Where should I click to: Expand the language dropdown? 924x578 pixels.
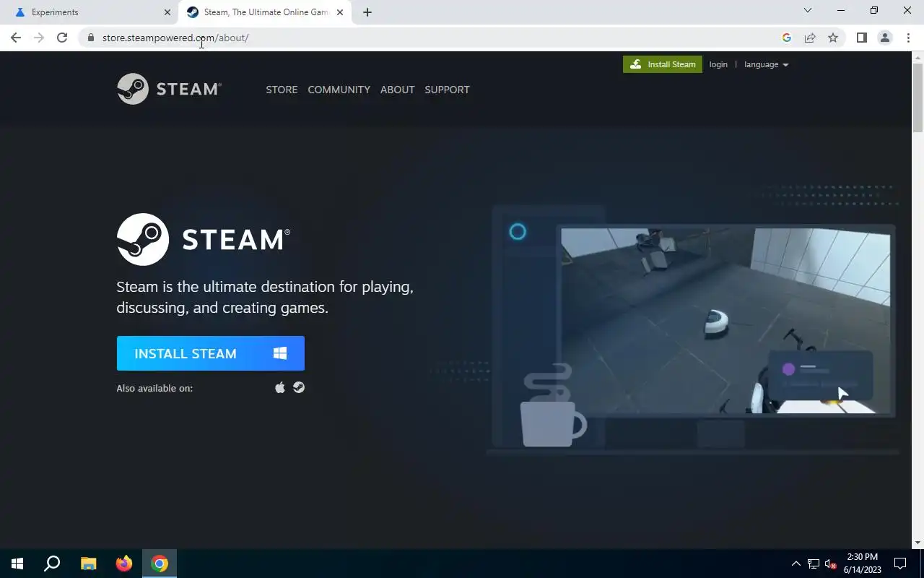(x=766, y=64)
